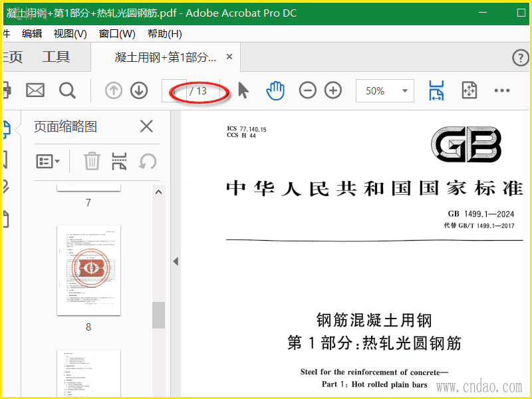Image resolution: width=532 pixels, height=399 pixels.
Task: Click the thumbnail panel scrollbar handle
Action: pyautogui.click(x=158, y=315)
